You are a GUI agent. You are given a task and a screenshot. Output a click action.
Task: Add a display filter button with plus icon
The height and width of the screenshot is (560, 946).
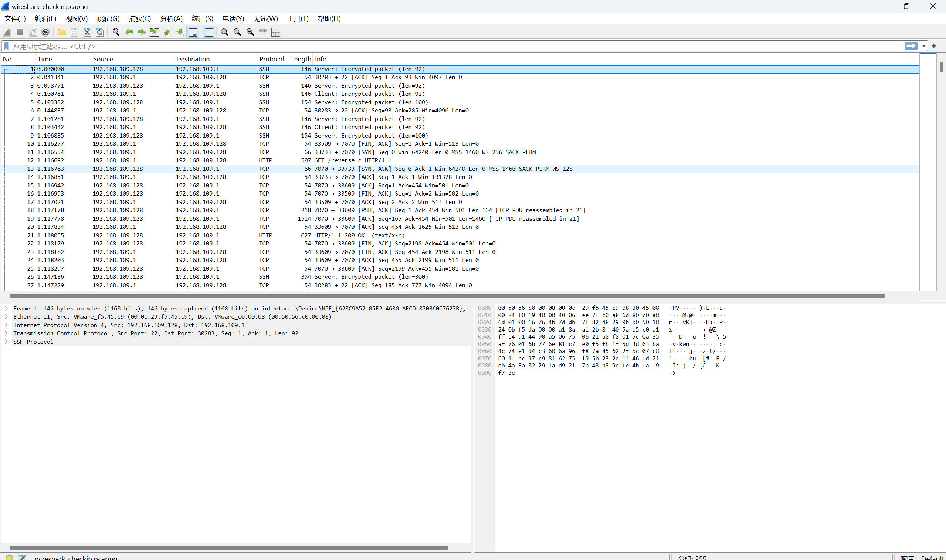point(934,46)
